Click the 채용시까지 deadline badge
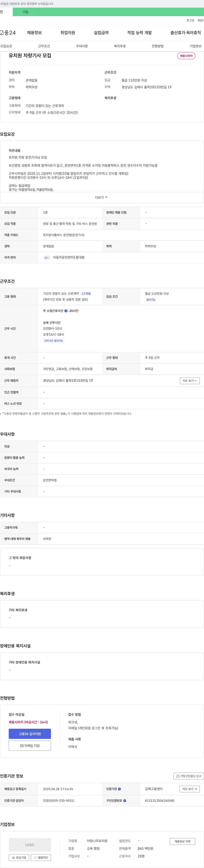Viewport: 204px width, 868px height. tap(186, 56)
